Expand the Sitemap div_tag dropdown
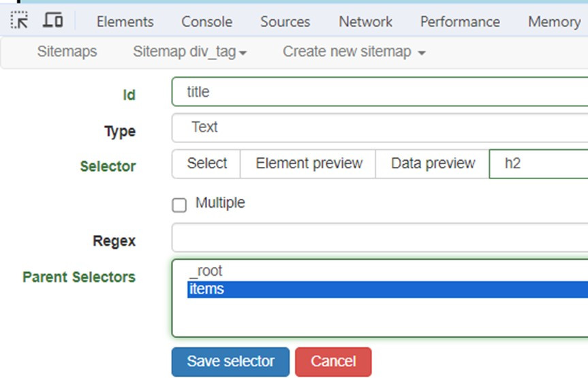Screen dimensions: 588x378 coord(189,52)
